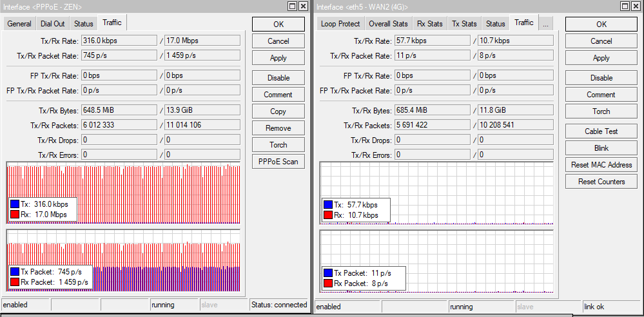Open Torch for eth5 - WAN2 interface
Viewport: 644px width, 317px height.
click(x=601, y=111)
